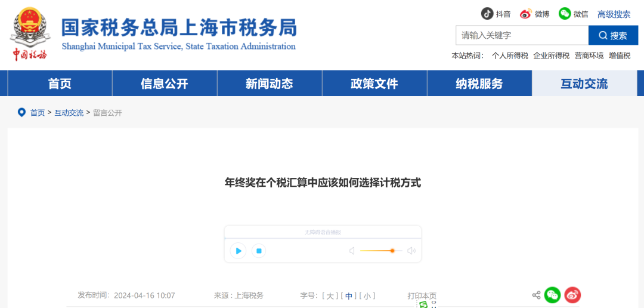Open the 纳税服务 navigation tab
The width and height of the screenshot is (644, 308).
point(479,84)
